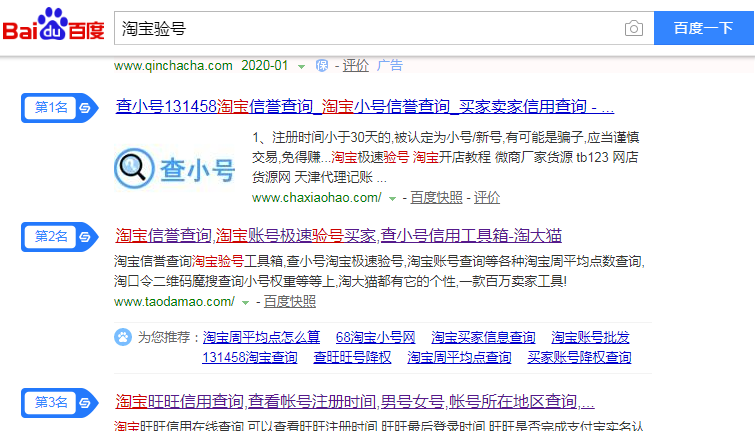This screenshot has width=755, height=431.
Task: Expand dropdown arrow after chaxiaohao.com URL
Action: coord(392,198)
